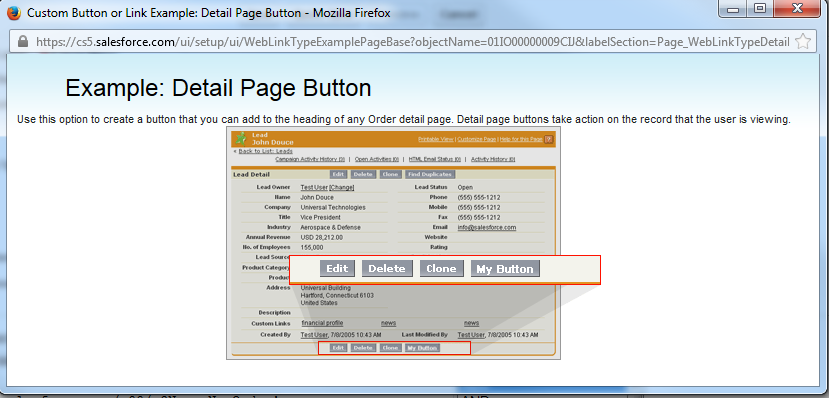Screen dimensions: 829x398
Task: Click the enlarged My Button in the callout
Action: (x=505, y=269)
